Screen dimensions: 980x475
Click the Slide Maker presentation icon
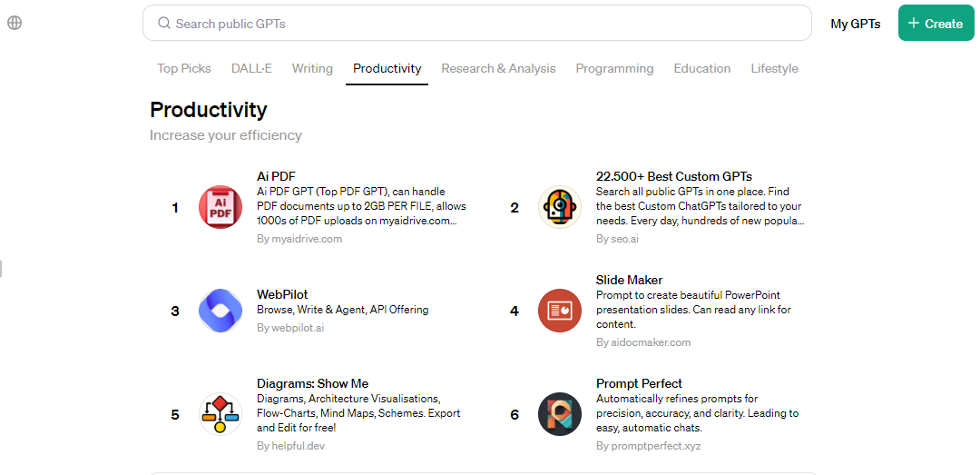click(560, 311)
